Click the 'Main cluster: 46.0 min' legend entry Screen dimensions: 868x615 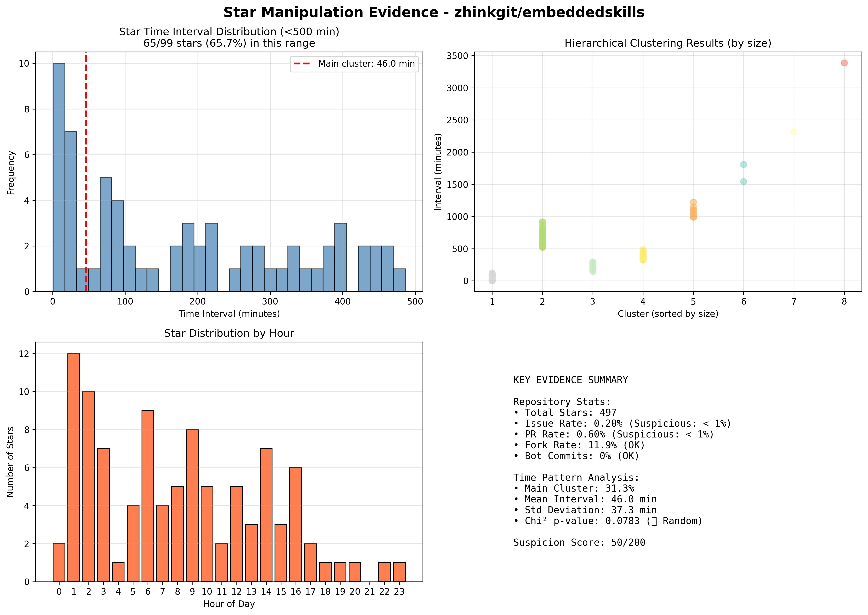coord(354,64)
